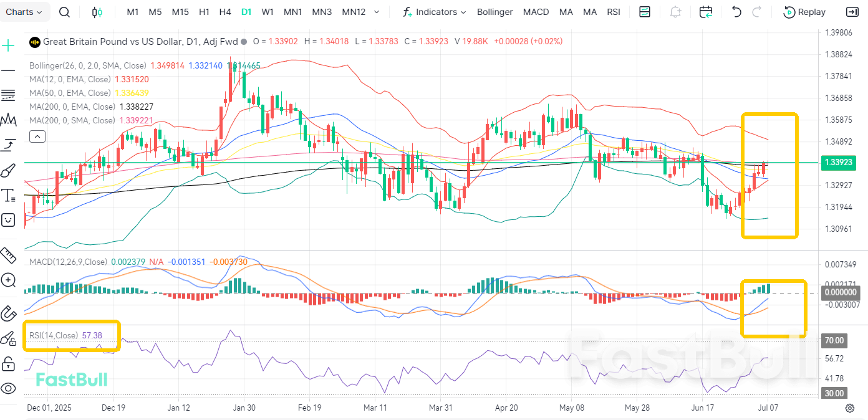Select the ruler measure tool
The width and height of the screenshot is (868, 420).
tap(8, 255)
